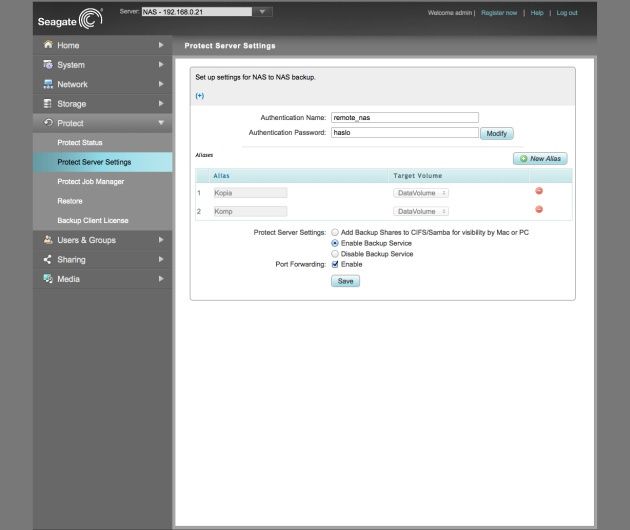Open Target Volume dropdown for Kopia

[x=421, y=193]
